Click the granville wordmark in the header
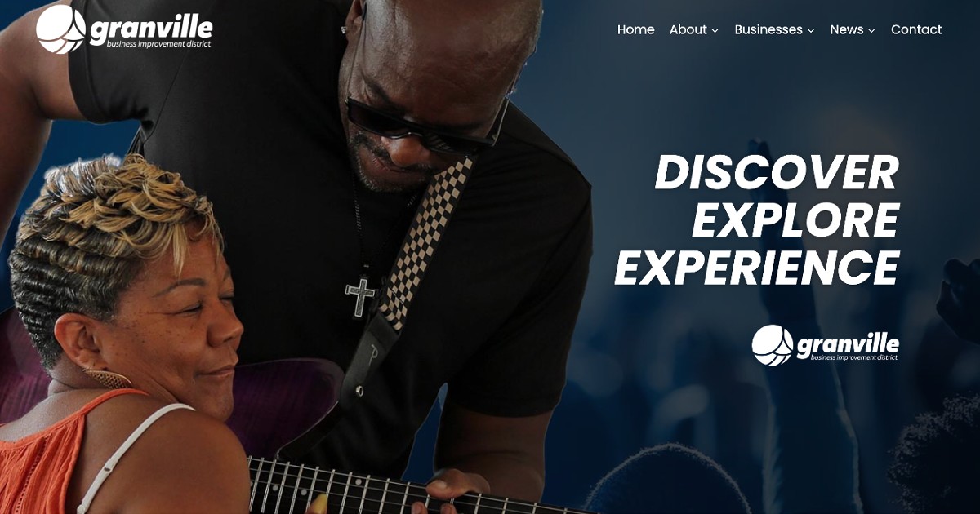 coord(150,27)
